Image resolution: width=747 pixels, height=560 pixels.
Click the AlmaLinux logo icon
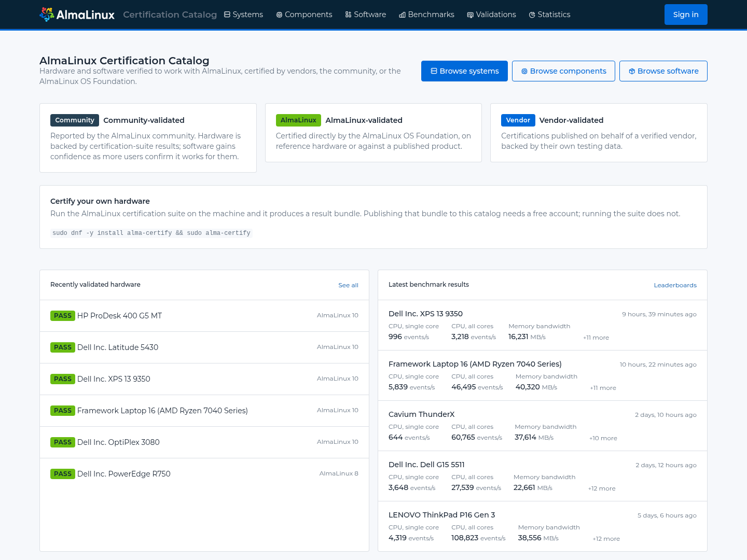tap(47, 15)
